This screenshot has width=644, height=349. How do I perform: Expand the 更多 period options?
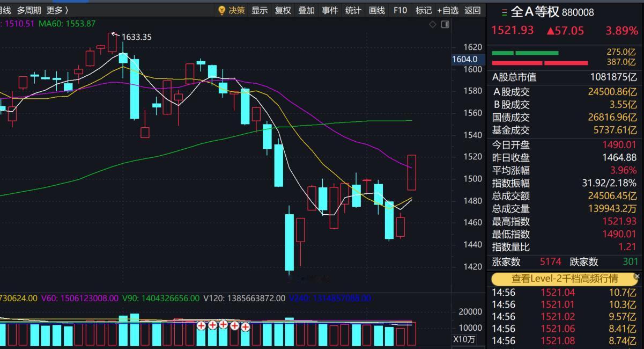coord(57,10)
